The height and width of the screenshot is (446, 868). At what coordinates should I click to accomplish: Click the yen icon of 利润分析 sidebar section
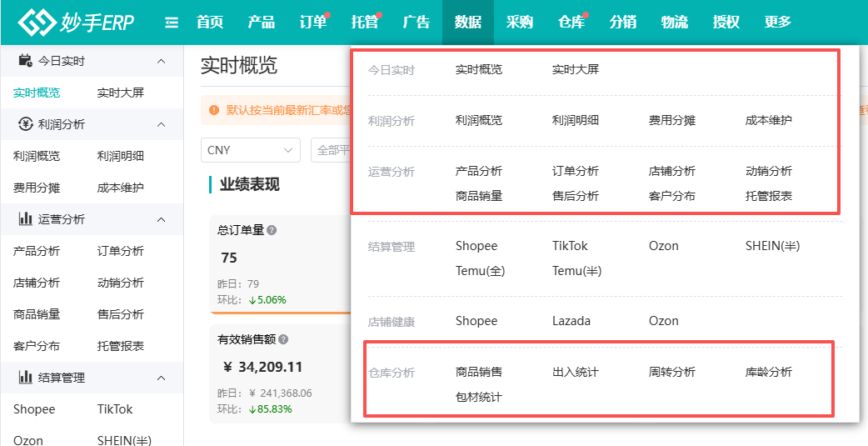[25, 124]
